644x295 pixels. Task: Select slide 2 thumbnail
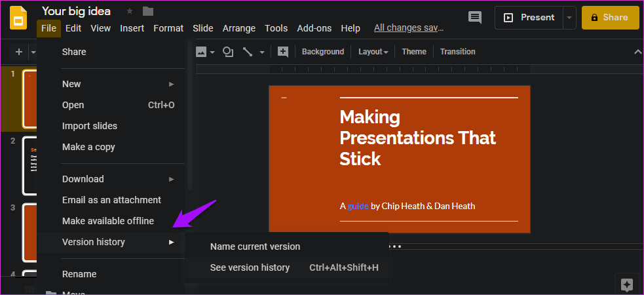click(x=29, y=166)
